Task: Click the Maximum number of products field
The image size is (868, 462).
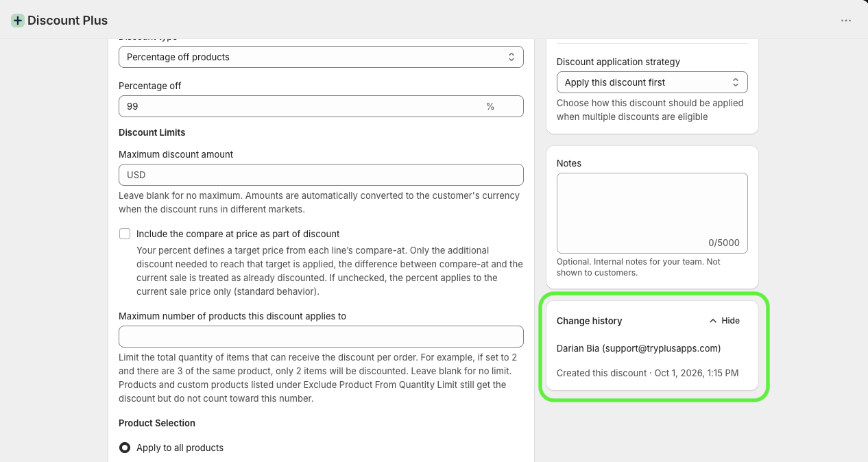Action: (321, 337)
